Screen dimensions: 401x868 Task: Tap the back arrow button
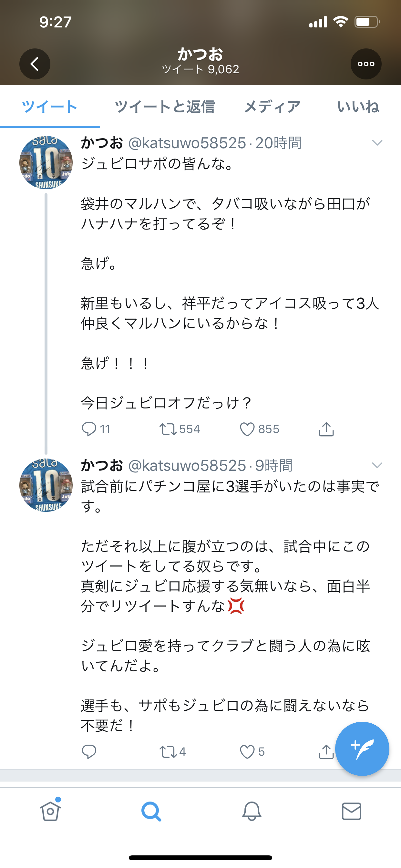click(35, 64)
